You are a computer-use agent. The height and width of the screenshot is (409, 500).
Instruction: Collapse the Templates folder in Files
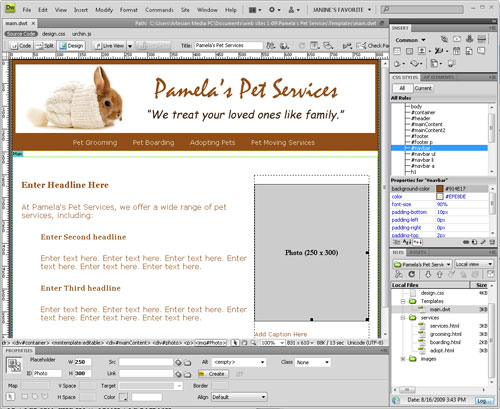[403, 301]
